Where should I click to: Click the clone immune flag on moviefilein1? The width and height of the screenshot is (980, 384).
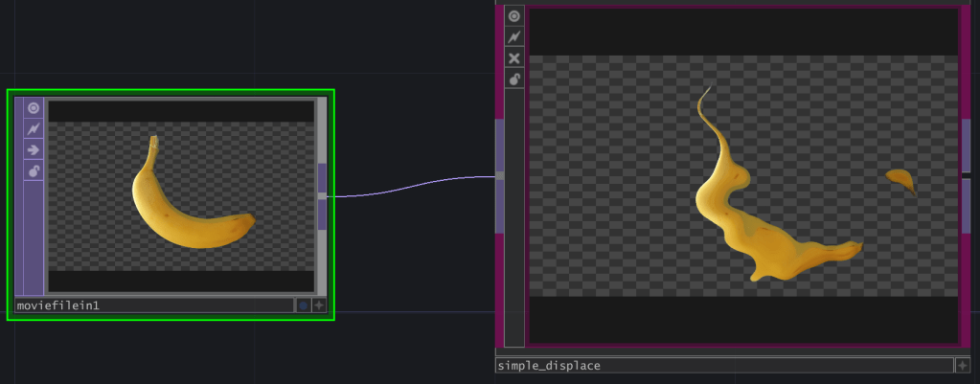coord(34,129)
